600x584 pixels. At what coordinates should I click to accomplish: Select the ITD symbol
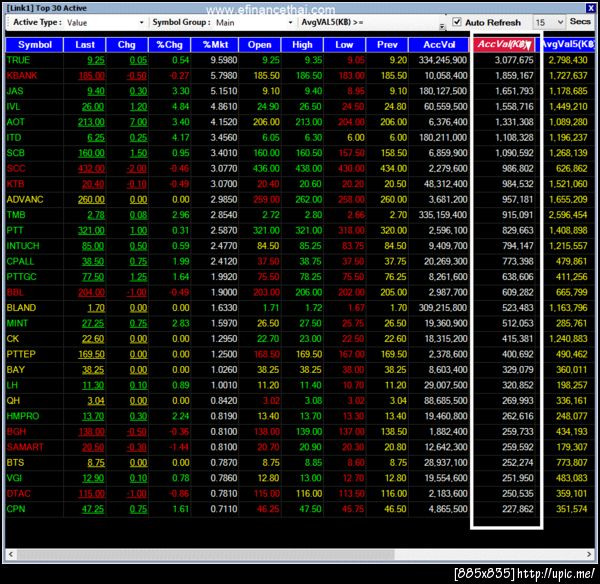tap(14, 138)
